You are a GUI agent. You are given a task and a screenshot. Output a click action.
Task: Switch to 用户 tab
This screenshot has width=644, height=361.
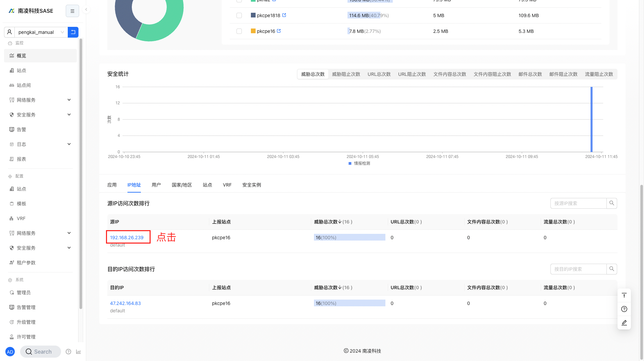click(x=156, y=185)
